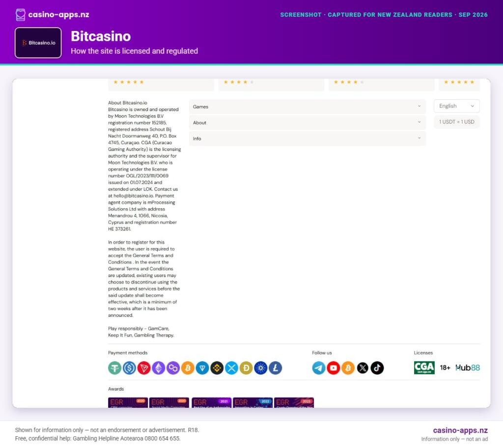This screenshot has width=503, height=448.
Task: Click the orange Bitcoin icon under Follow us
Action: click(x=348, y=368)
